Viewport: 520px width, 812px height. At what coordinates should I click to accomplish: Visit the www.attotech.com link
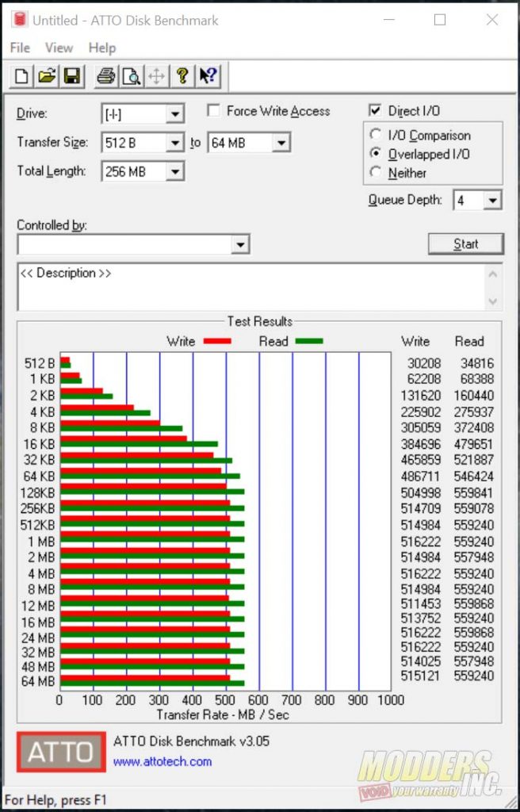(x=162, y=762)
